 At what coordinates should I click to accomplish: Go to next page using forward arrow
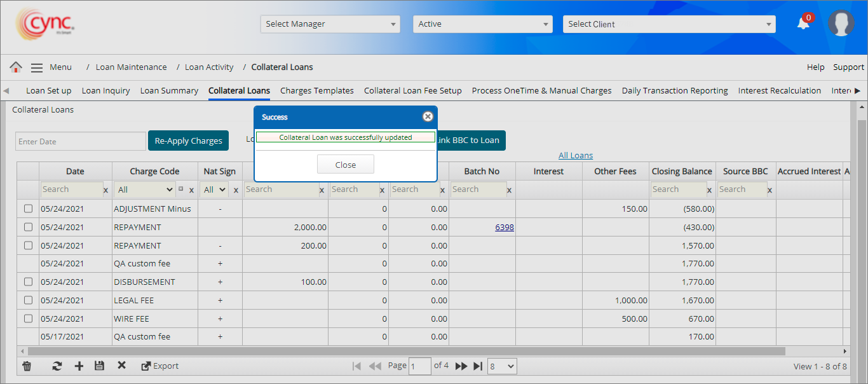pos(461,366)
